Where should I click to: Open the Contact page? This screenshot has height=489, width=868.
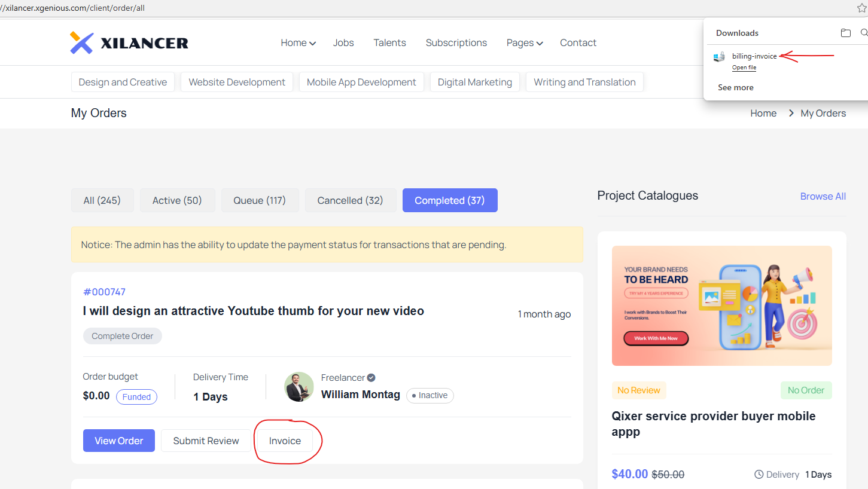click(x=578, y=43)
